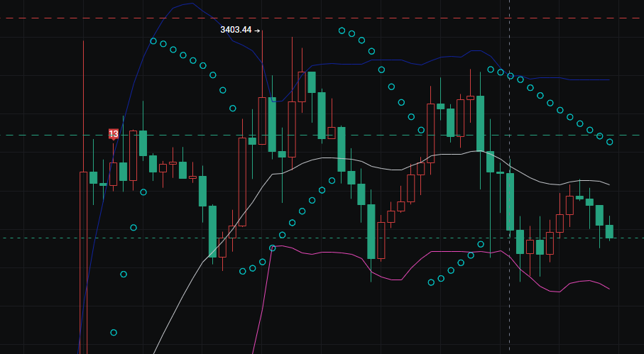Click the arrow beside the 3403.44 label
The width and height of the screenshot is (644, 354).
pos(258,30)
